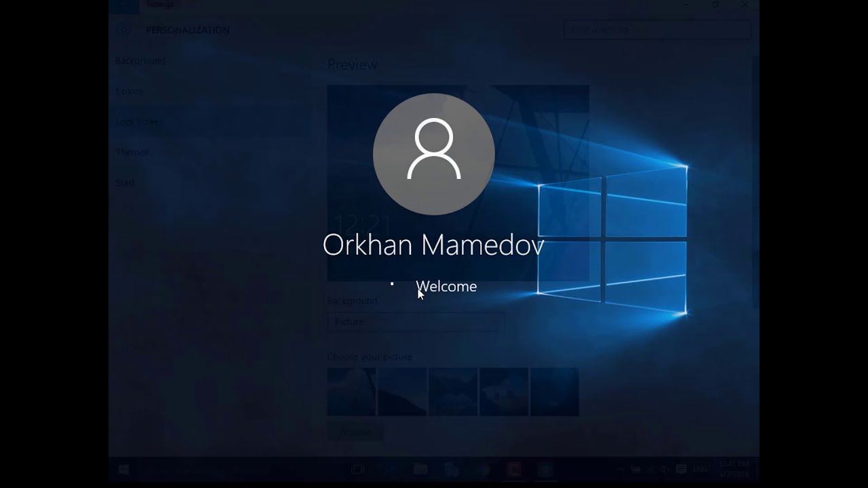
Task: Click the network icon in the system tray
Action: (651, 469)
